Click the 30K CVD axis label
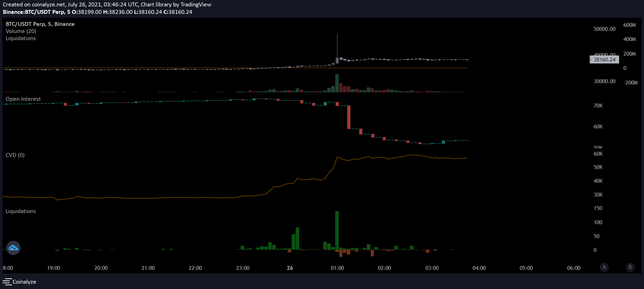The width and height of the screenshot is (644, 289). click(598, 195)
